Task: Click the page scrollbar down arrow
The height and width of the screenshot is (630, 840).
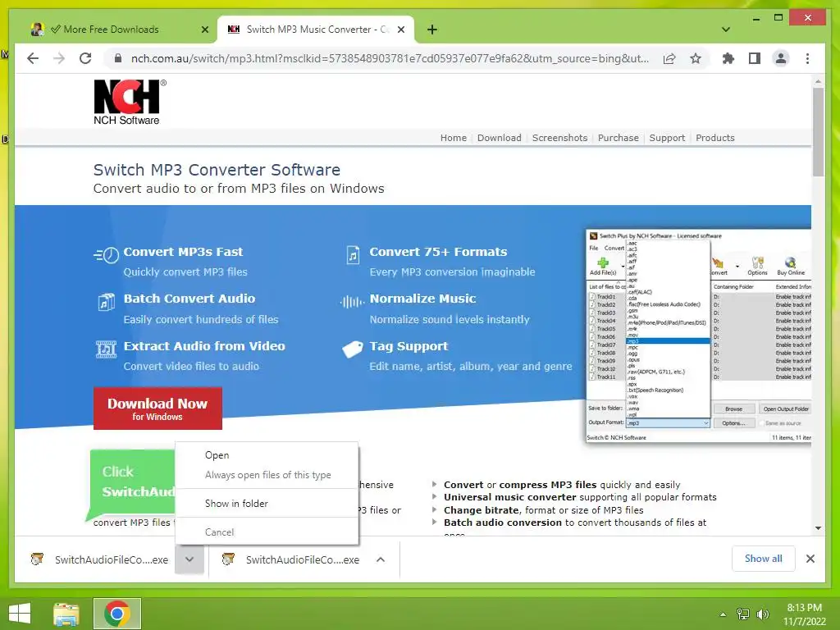Action: pos(818,528)
